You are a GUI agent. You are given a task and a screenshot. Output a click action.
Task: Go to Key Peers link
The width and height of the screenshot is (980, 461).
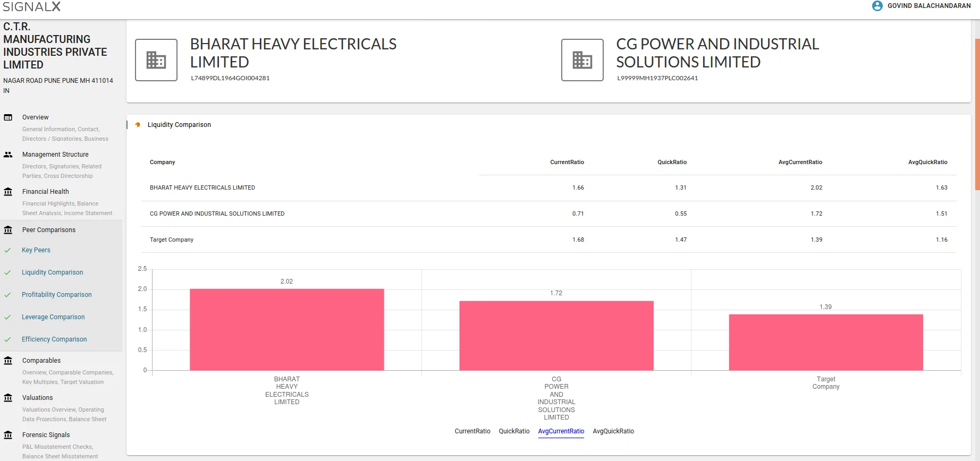click(x=36, y=250)
